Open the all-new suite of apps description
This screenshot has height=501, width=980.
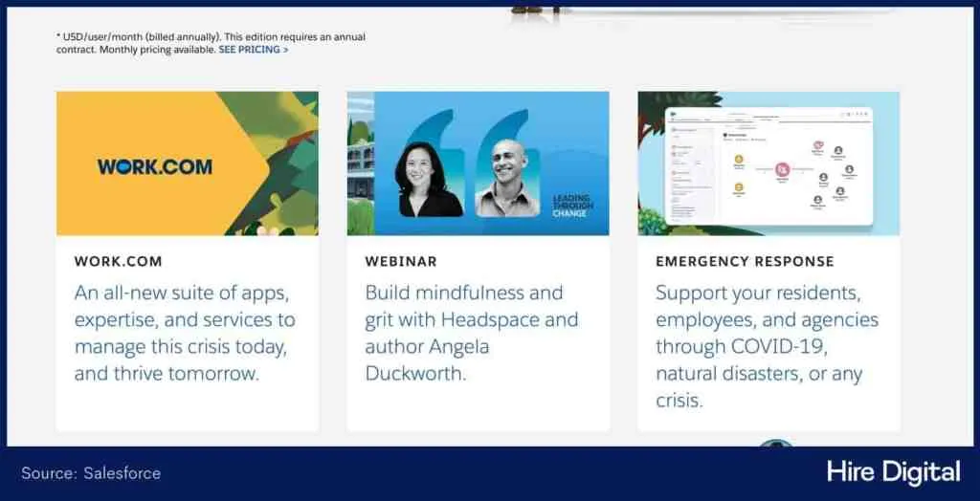pyautogui.click(x=185, y=333)
